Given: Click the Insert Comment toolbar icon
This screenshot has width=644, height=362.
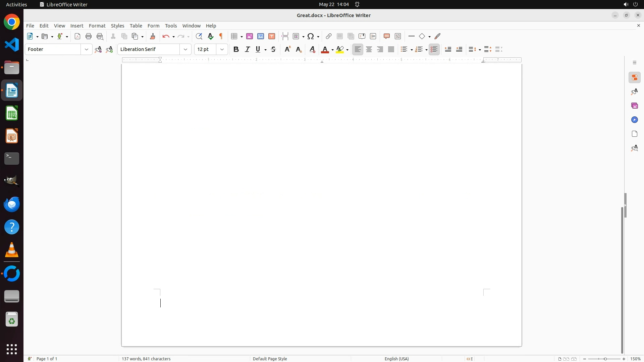Looking at the screenshot, I should pos(387,36).
